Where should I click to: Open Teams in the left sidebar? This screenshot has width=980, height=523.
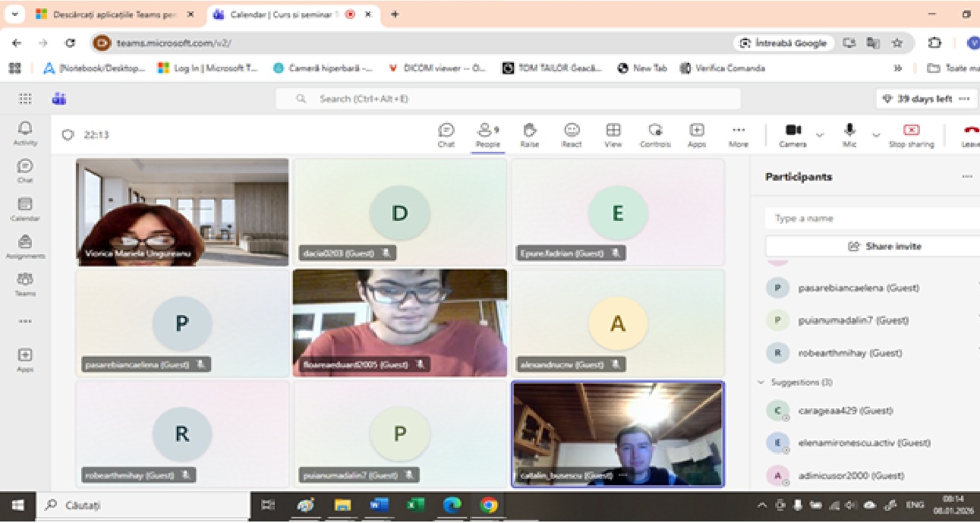point(25,284)
